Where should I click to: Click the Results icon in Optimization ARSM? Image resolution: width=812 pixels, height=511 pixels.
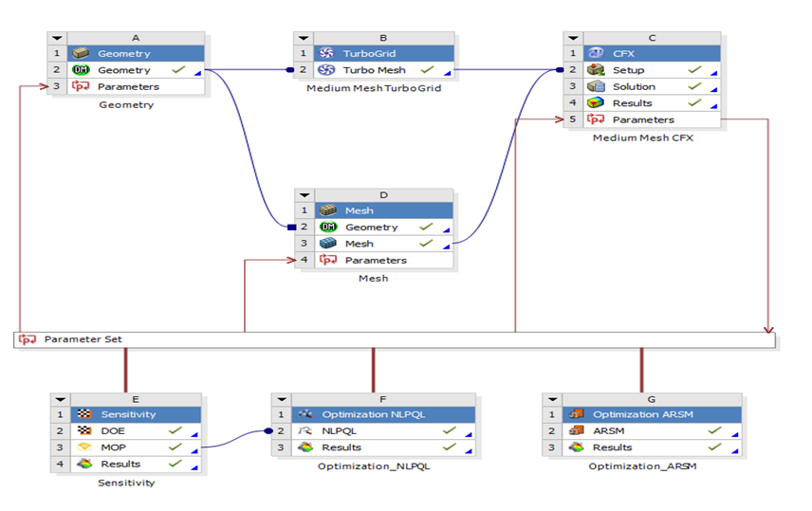tap(577, 447)
